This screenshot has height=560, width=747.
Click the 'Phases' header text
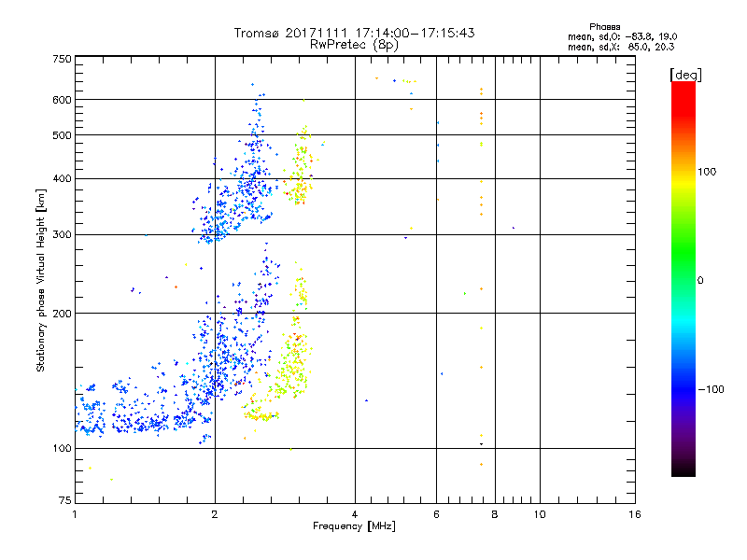point(604,27)
